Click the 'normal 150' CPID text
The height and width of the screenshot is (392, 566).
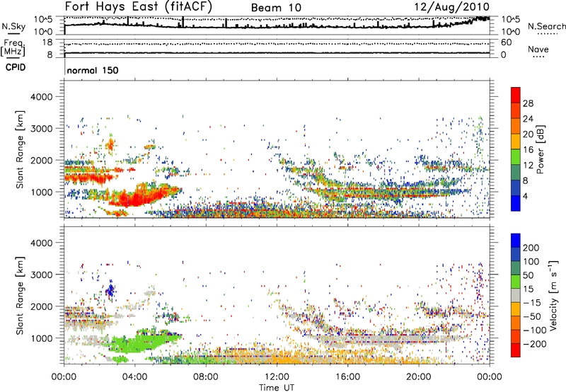click(93, 70)
